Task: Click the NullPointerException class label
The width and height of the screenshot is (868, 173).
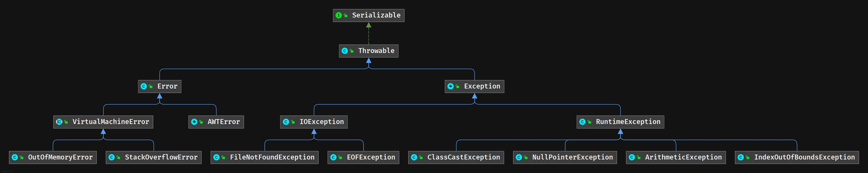Action: tap(572, 157)
